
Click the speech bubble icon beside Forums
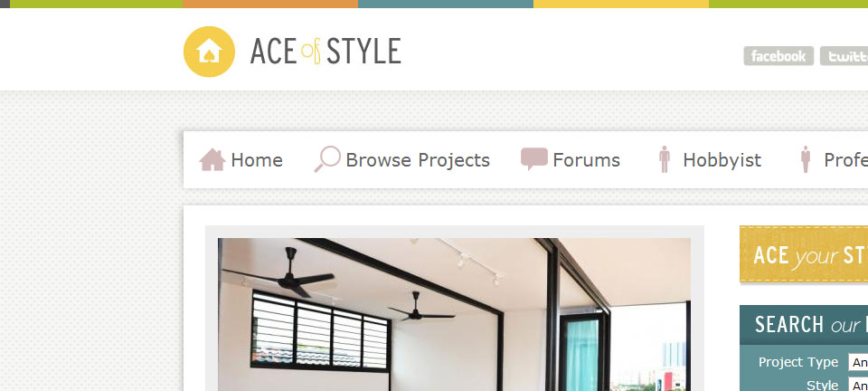click(x=534, y=159)
